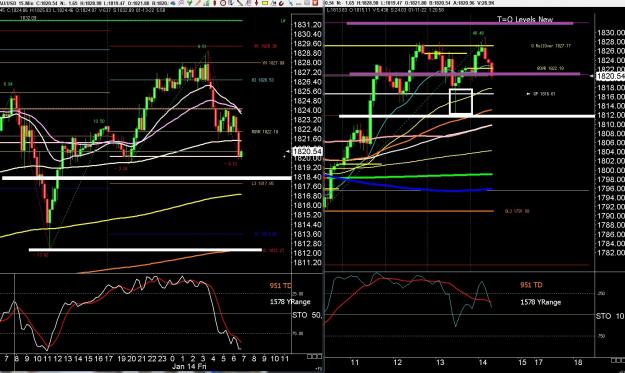Click '951 TD' label in right indicator panel
625x373 pixels.
pos(531,285)
